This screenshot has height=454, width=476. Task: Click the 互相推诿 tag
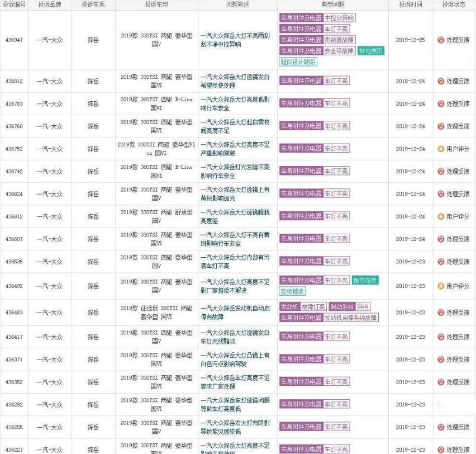pyautogui.click(x=292, y=291)
